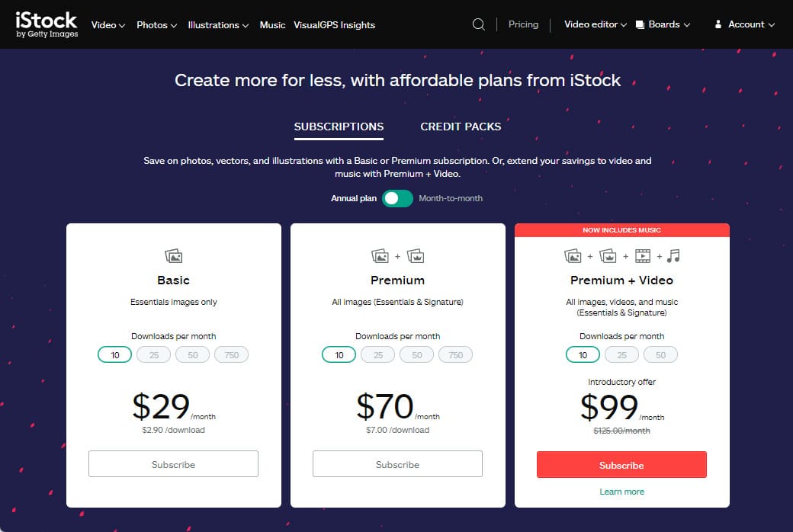The image size is (793, 532).
Task: Click the Essentials image icon on Premium + Video
Action: coord(574,257)
